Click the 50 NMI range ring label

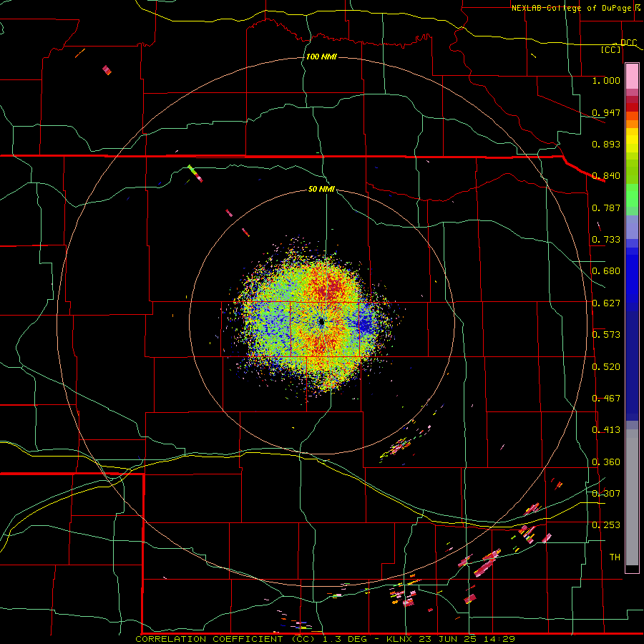pos(321,190)
